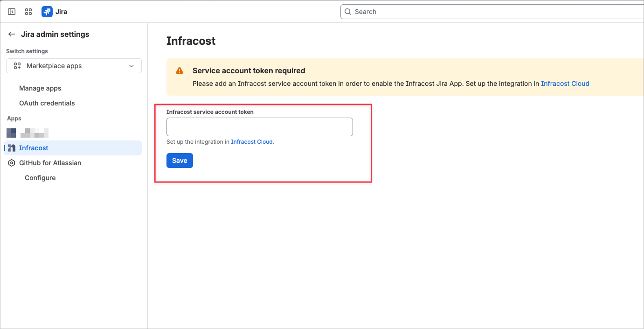This screenshot has width=644, height=329.
Task: Click the 'Apps' section label
Action: tap(14, 119)
